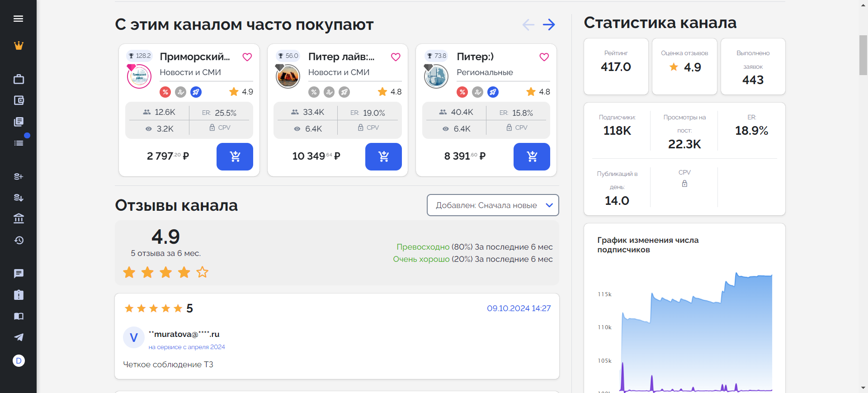This screenshot has width=868, height=393.
Task: Click the Превосходно rating label
Action: point(423,247)
